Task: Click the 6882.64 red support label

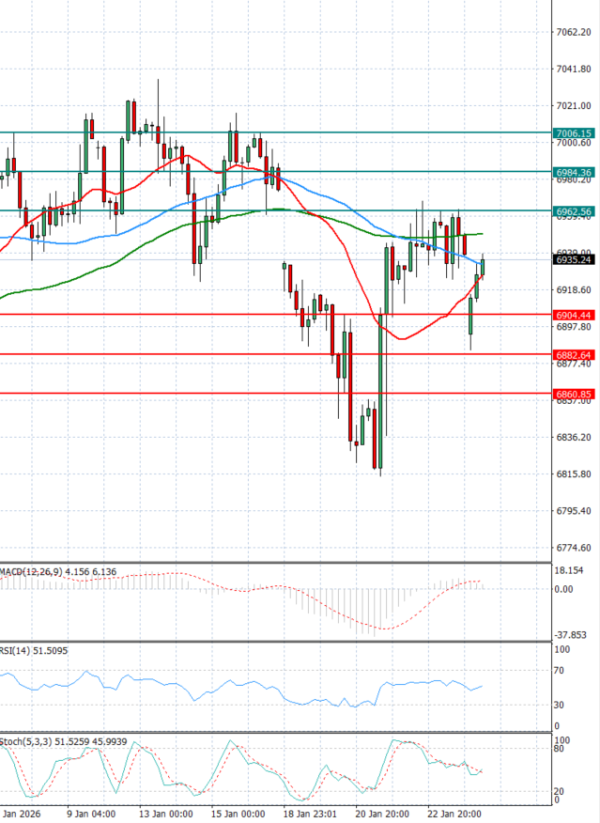Action: tap(572, 355)
